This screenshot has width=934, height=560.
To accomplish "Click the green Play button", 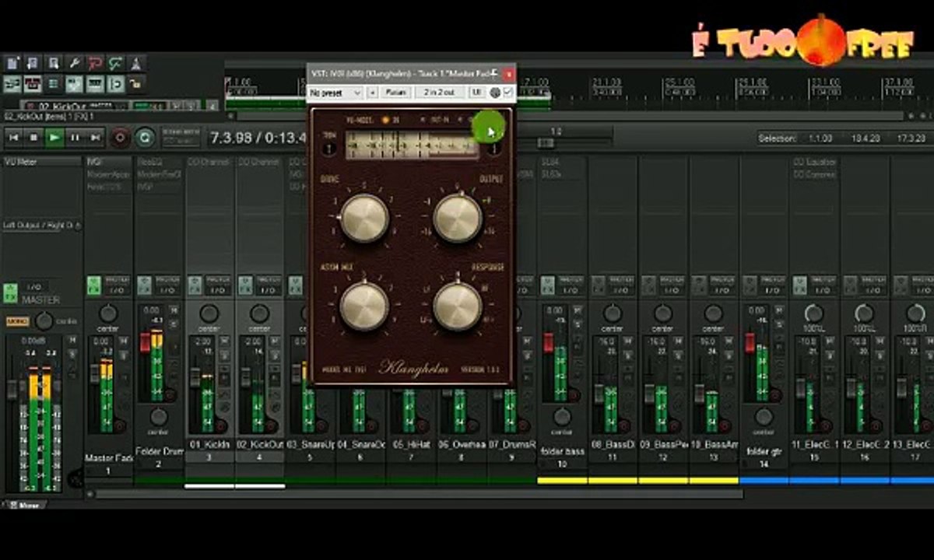I will click(x=54, y=138).
